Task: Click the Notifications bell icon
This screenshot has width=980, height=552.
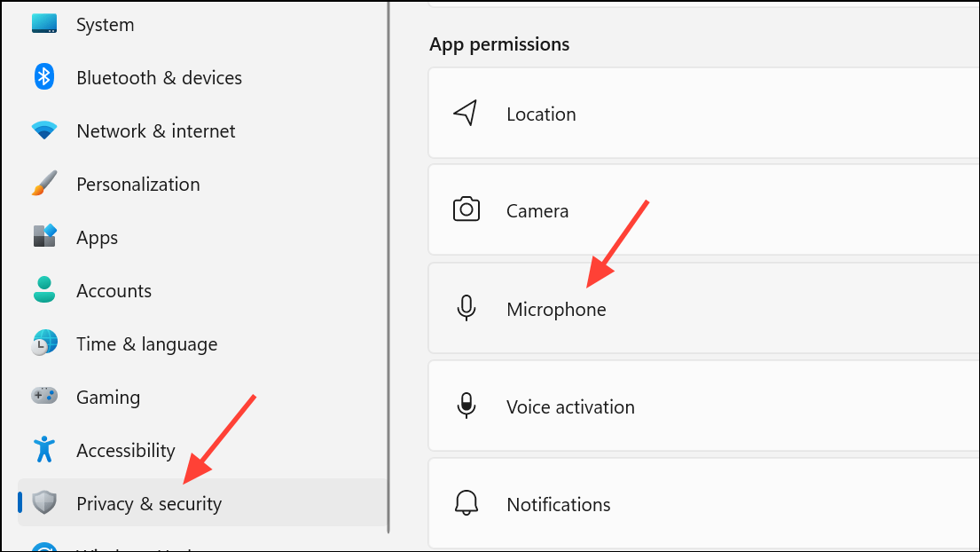Action: [x=466, y=503]
